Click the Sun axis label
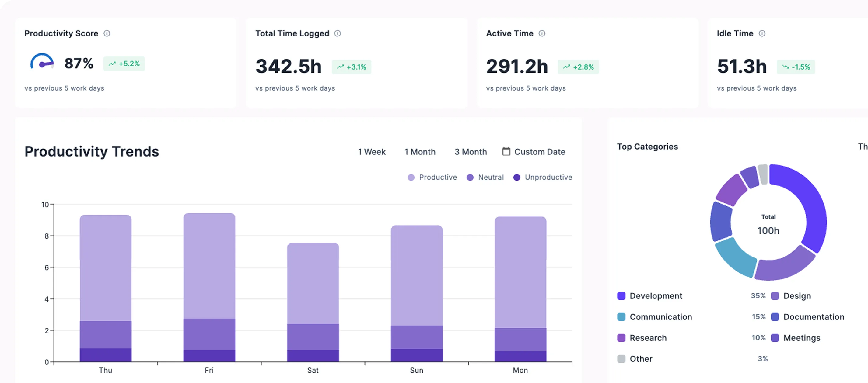 pos(416,371)
